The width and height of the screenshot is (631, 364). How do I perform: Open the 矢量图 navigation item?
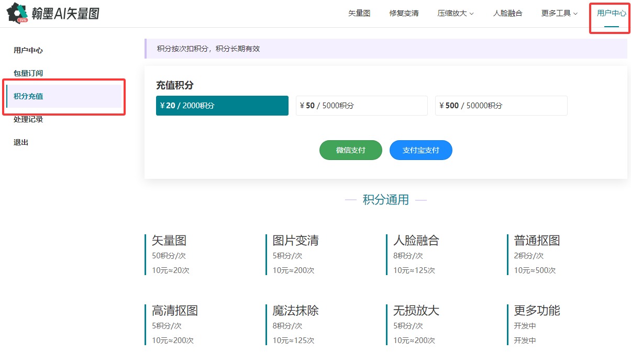(359, 14)
